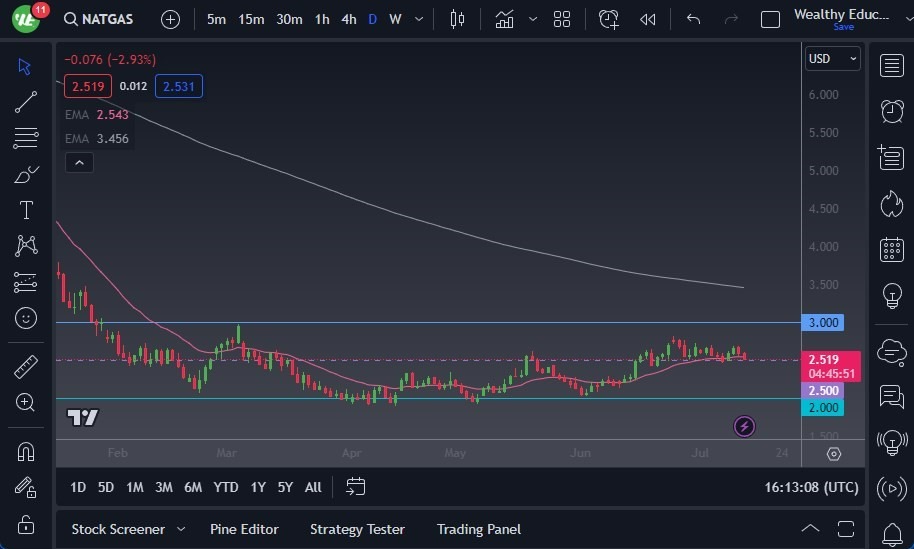Select the text annotation tool
The image size is (914, 549).
click(x=26, y=210)
